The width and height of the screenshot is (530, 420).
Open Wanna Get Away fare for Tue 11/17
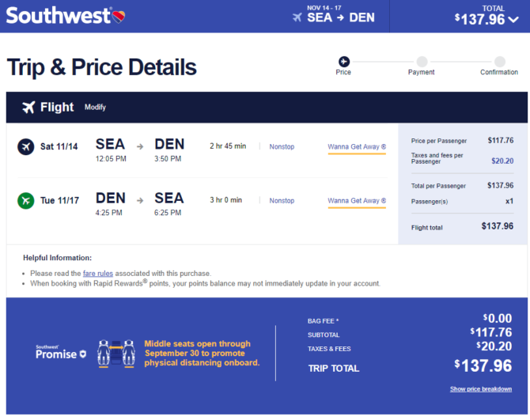pos(357,202)
